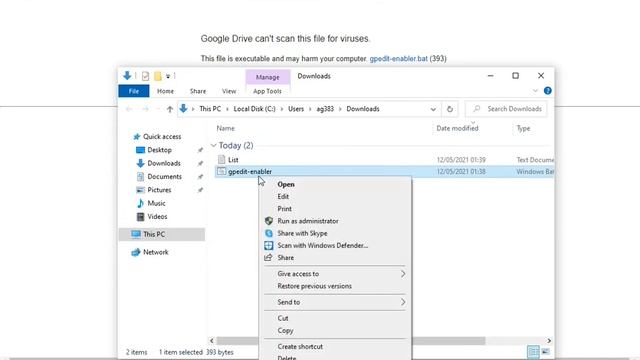Sort by the Type column header
The height and width of the screenshot is (360, 640).
(523, 128)
